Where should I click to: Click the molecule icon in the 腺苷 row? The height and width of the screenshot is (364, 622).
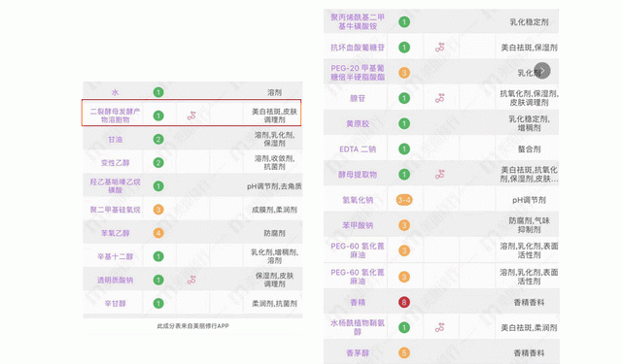[x=439, y=98]
